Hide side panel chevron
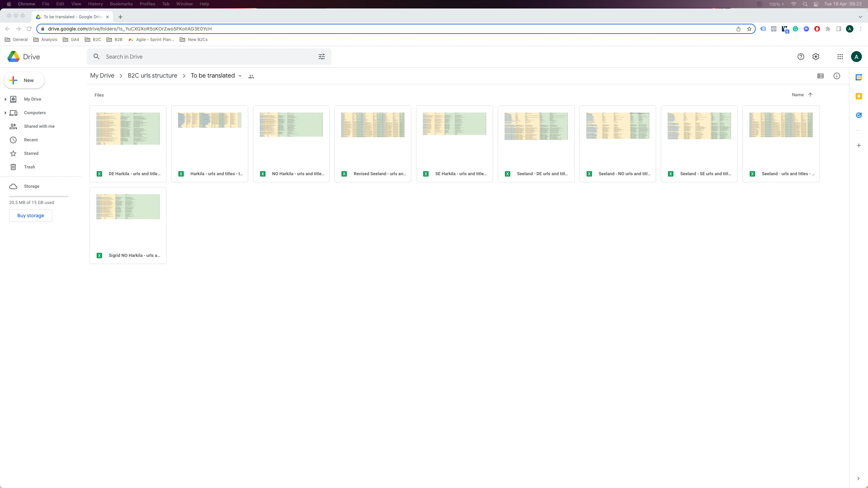868x488 pixels. pos(859,479)
